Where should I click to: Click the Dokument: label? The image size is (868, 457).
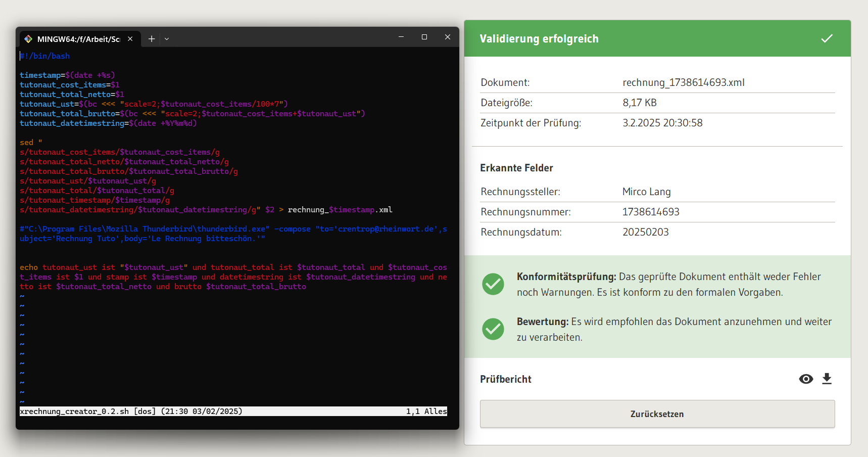[505, 82]
